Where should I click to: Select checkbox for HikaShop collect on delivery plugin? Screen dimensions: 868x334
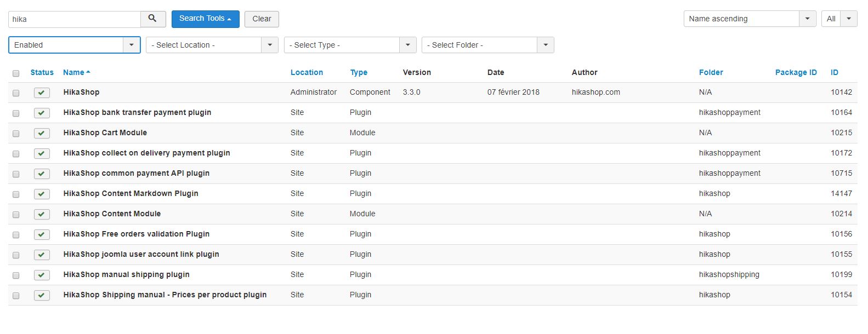[x=16, y=154]
